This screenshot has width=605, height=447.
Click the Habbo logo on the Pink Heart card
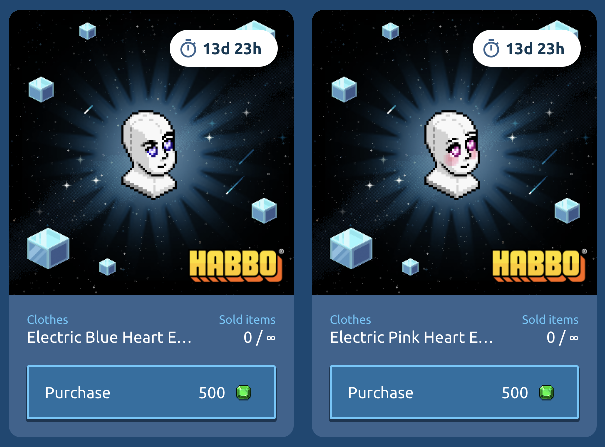click(x=539, y=265)
